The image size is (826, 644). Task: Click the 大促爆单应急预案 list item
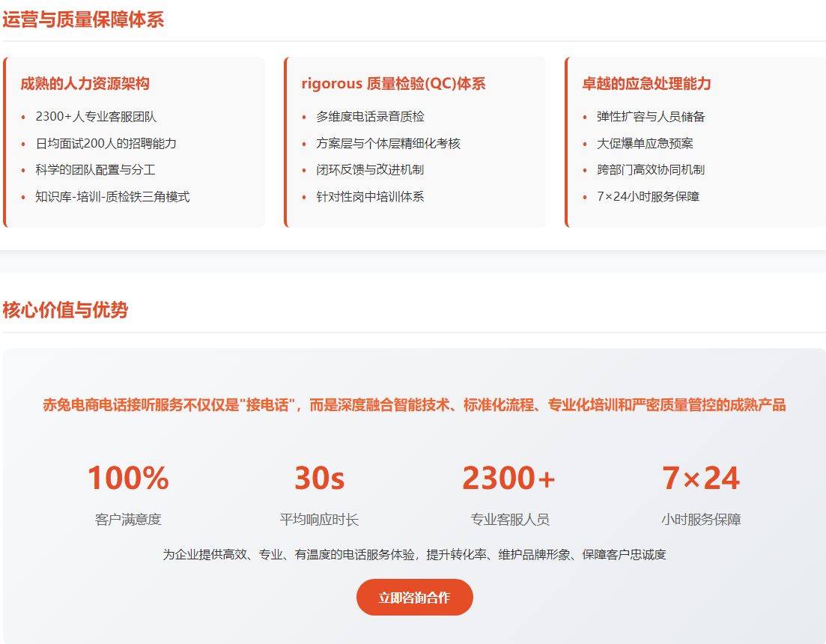coord(645,144)
